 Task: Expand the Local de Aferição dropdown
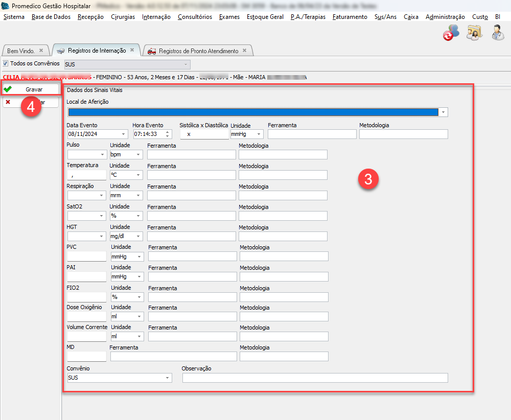(444, 112)
